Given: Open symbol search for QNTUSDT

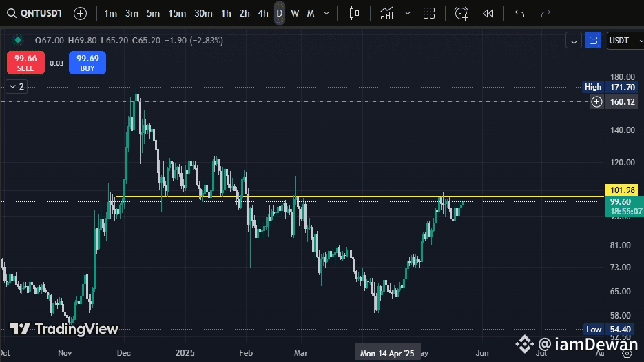Looking at the screenshot, I should click(x=34, y=13).
